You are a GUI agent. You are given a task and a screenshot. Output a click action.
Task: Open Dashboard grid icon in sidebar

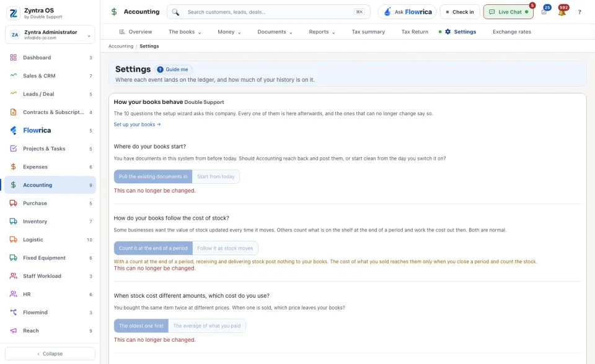point(13,58)
